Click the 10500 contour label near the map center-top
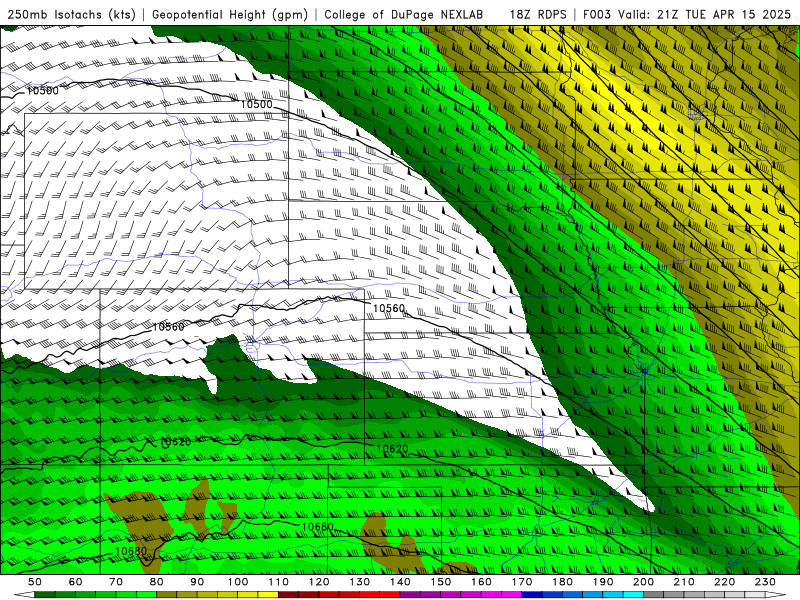This screenshot has width=800, height=600. pyautogui.click(x=256, y=104)
